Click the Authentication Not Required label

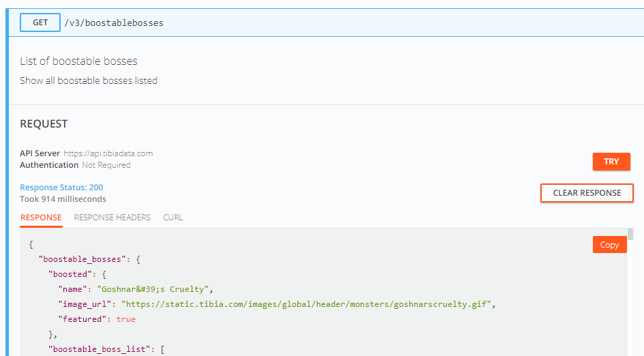coord(75,165)
